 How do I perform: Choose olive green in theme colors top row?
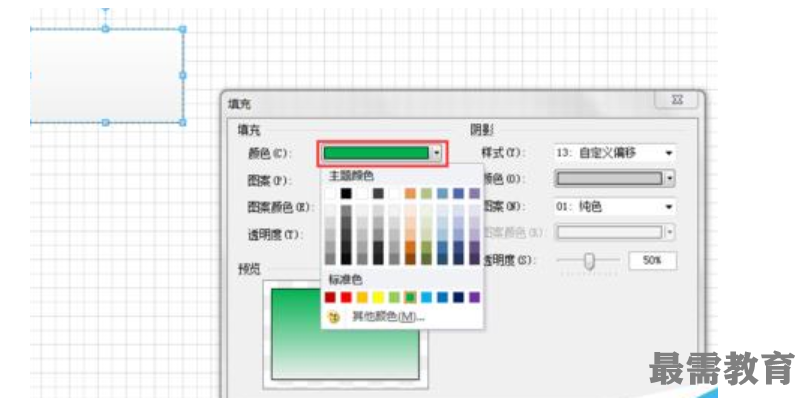point(426,193)
